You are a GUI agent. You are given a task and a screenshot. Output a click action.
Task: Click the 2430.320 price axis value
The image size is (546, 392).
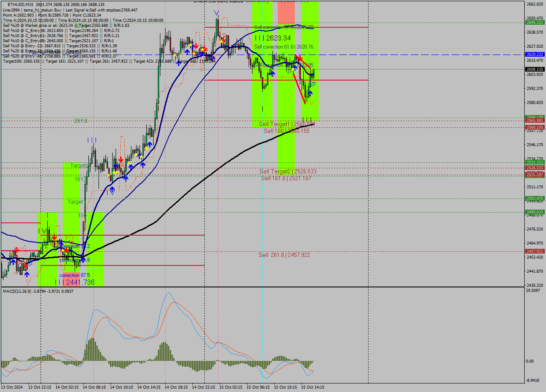click(535, 285)
